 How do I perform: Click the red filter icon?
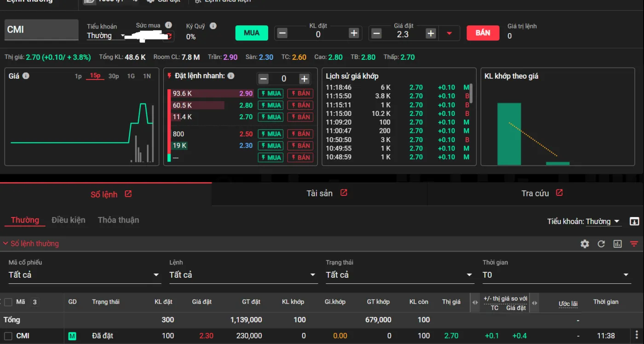[x=634, y=244]
